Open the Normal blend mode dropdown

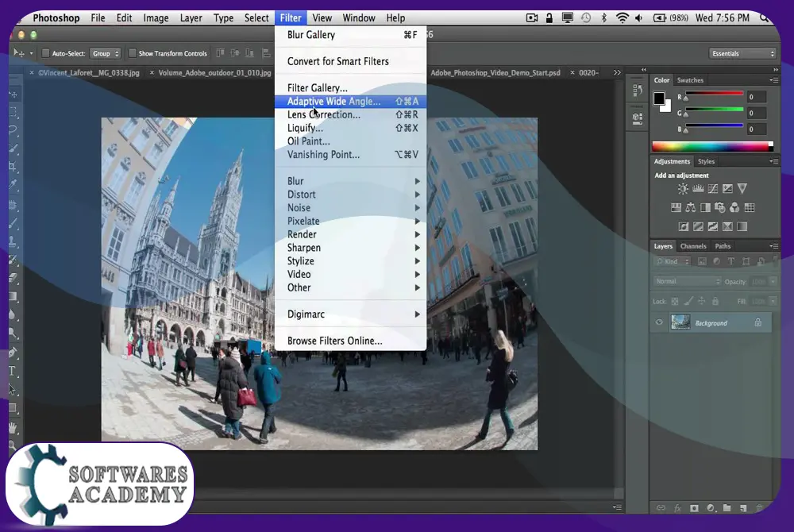(687, 281)
